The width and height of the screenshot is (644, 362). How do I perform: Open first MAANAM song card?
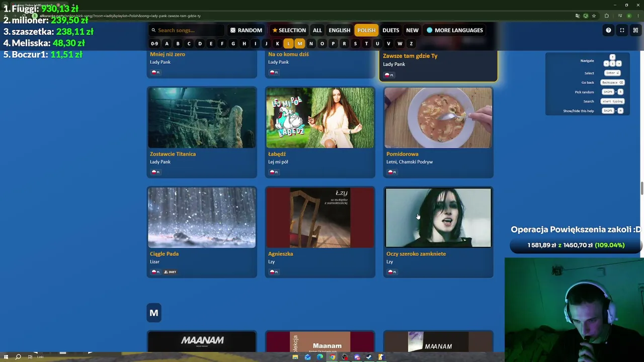click(x=202, y=342)
